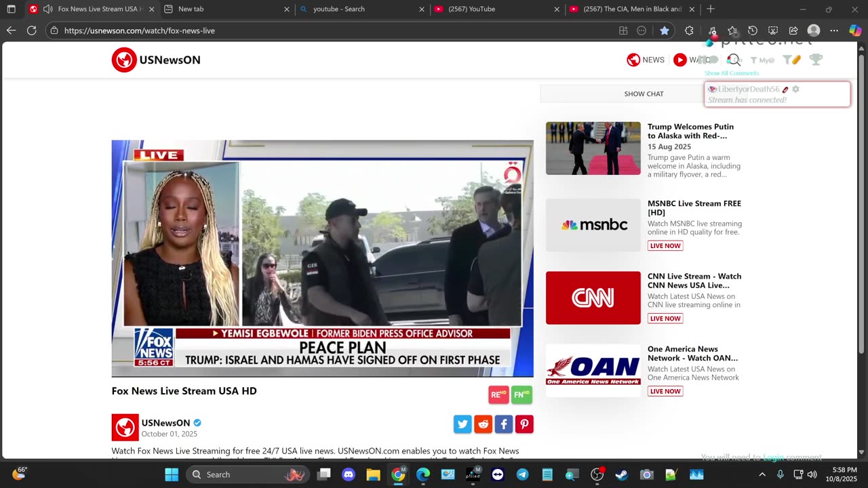Share the stream on Facebook
Image resolution: width=868 pixels, height=488 pixels.
pyautogui.click(x=504, y=424)
